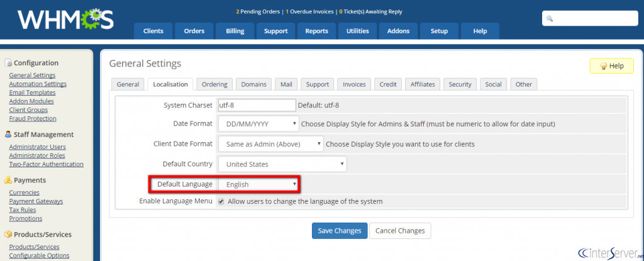
Task: Click the Overdue Invoices status link
Action: pyautogui.click(x=309, y=11)
